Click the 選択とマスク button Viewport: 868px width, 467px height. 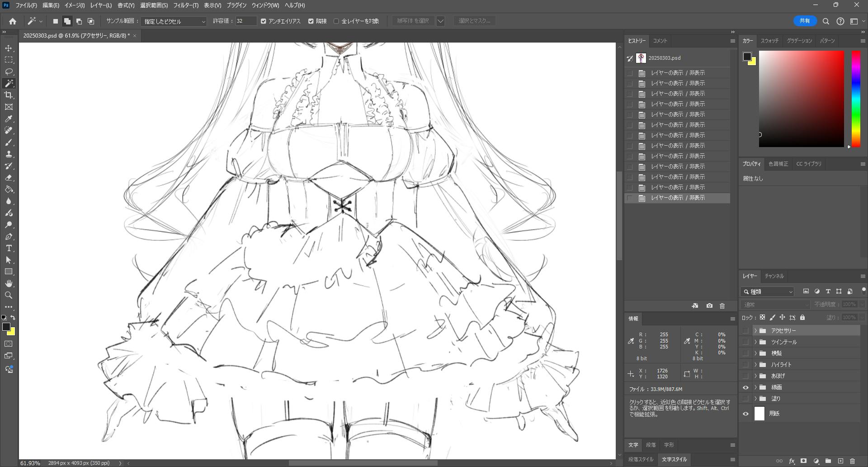[x=474, y=21]
